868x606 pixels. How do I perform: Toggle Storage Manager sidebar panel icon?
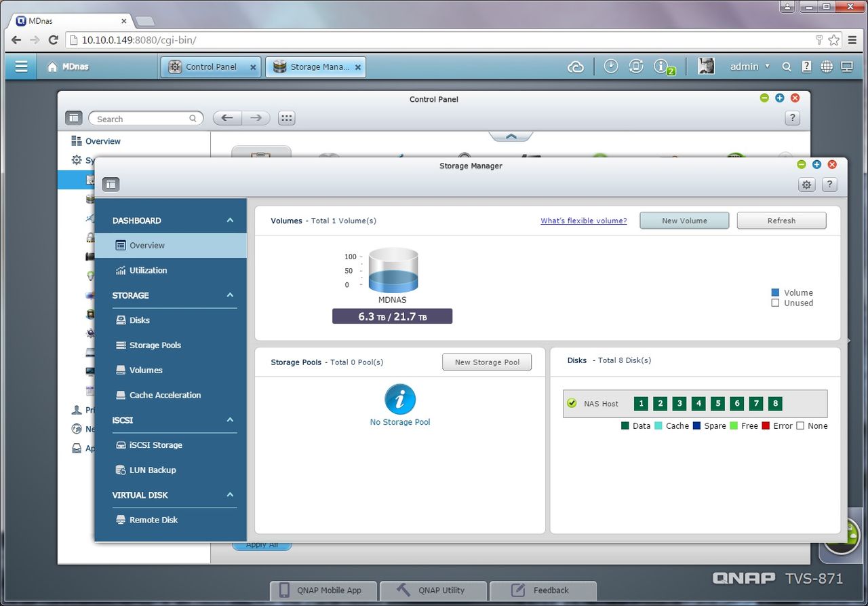click(x=111, y=185)
